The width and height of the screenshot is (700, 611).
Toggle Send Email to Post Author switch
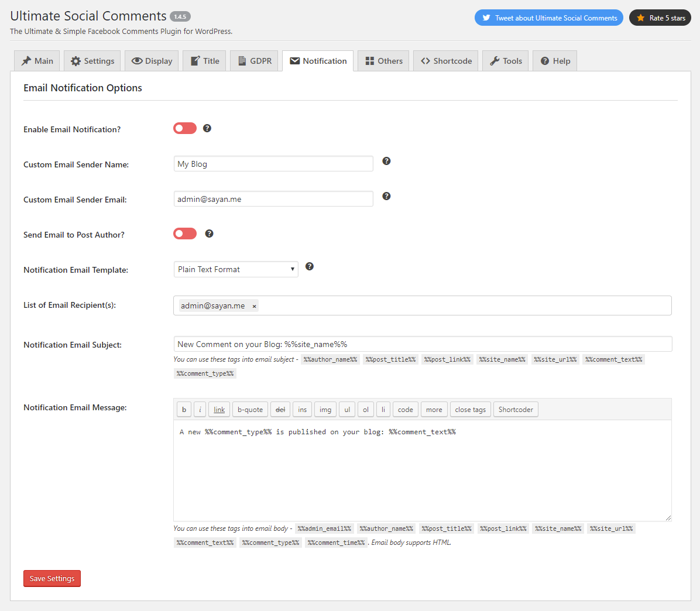(185, 234)
